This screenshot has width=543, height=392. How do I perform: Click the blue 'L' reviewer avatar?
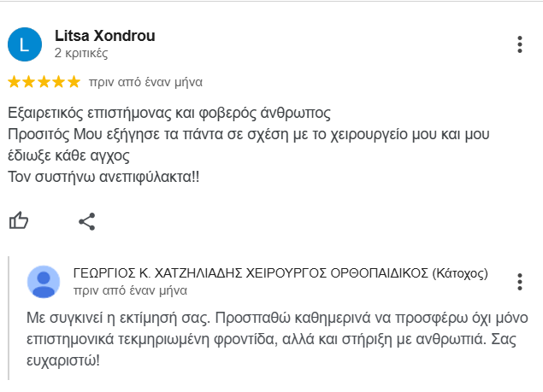[x=25, y=44]
